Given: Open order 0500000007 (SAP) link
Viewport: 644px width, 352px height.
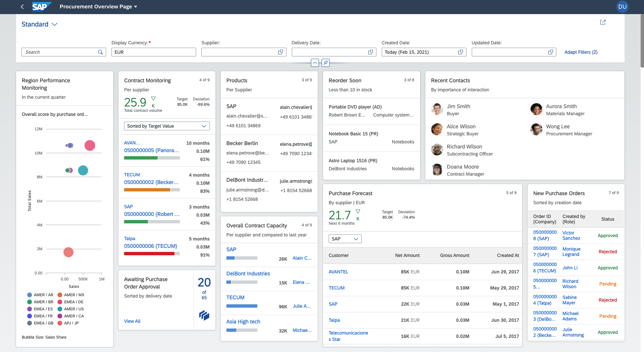Looking at the screenshot, I should pyautogui.click(x=545, y=252).
